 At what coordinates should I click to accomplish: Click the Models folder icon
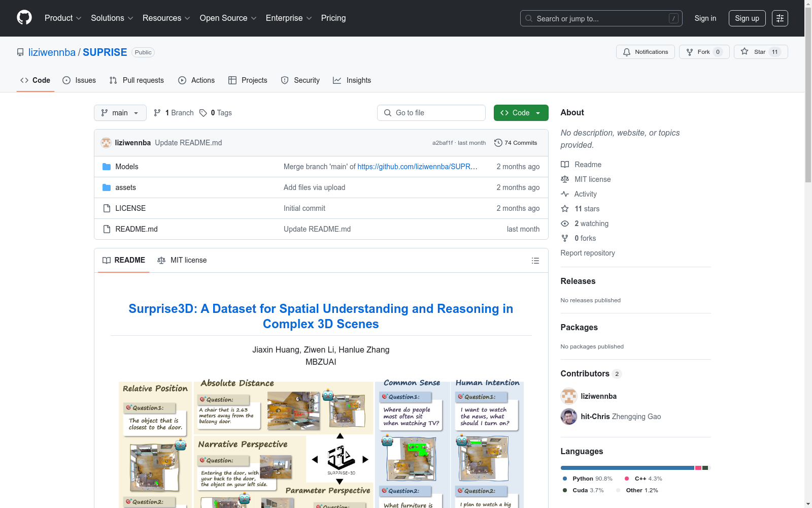pyautogui.click(x=107, y=167)
